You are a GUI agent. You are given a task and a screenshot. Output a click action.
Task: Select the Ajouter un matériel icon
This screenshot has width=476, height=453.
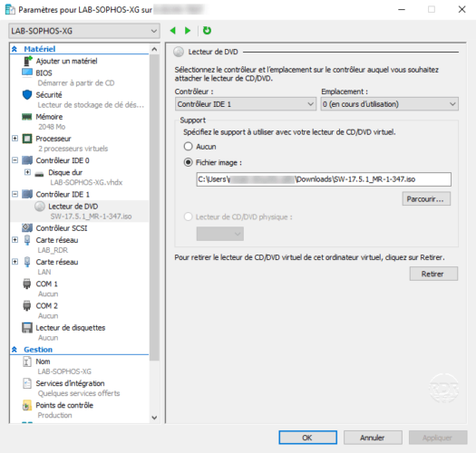[x=27, y=61]
